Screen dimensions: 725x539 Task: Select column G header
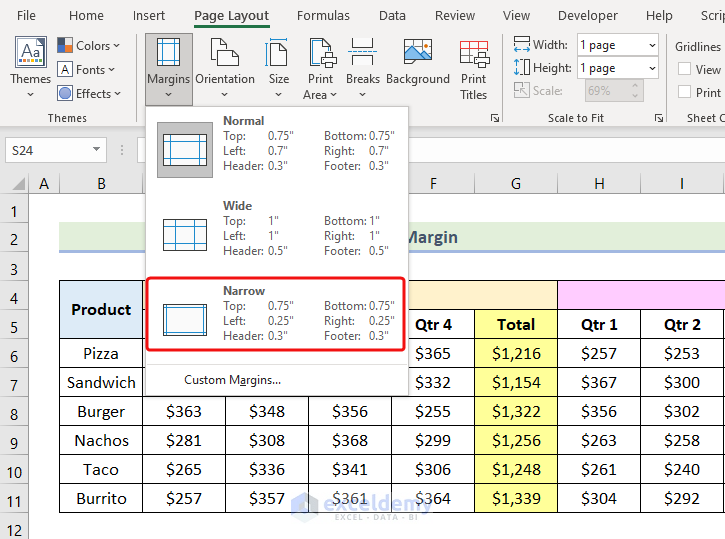(x=516, y=184)
